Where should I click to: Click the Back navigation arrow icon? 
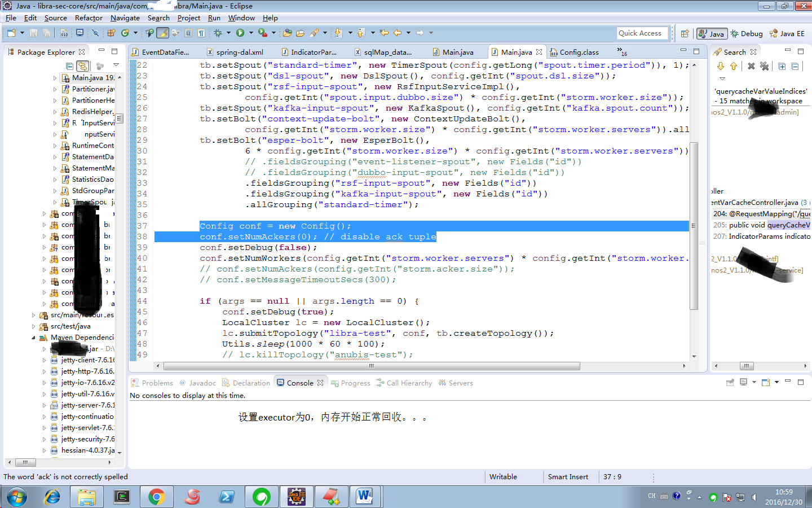[397, 33]
